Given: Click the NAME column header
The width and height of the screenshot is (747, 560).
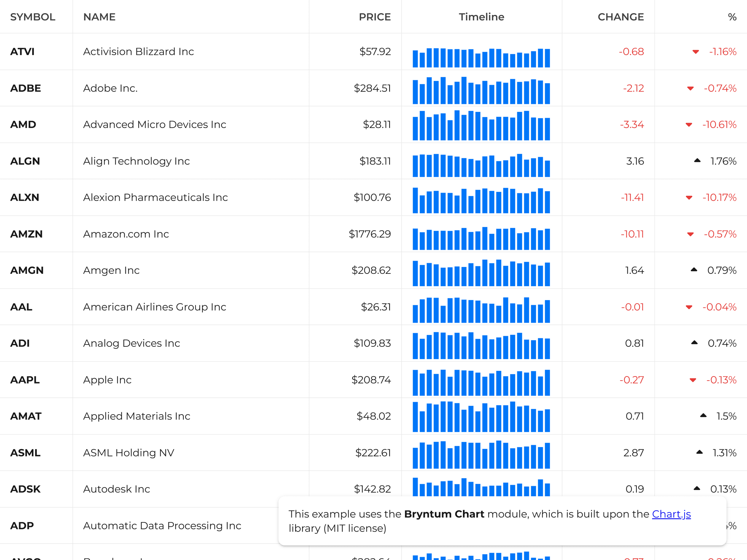Looking at the screenshot, I should click(x=99, y=17).
